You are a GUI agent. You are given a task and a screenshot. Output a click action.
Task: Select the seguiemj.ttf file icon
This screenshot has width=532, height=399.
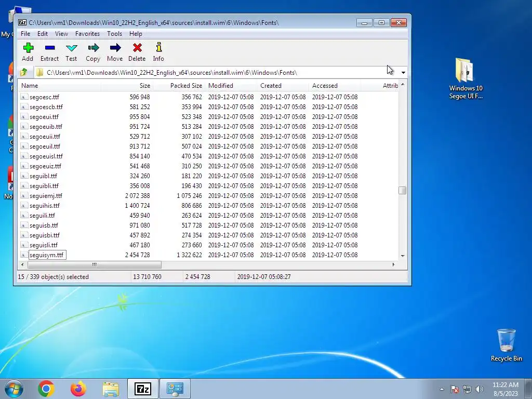click(x=23, y=196)
